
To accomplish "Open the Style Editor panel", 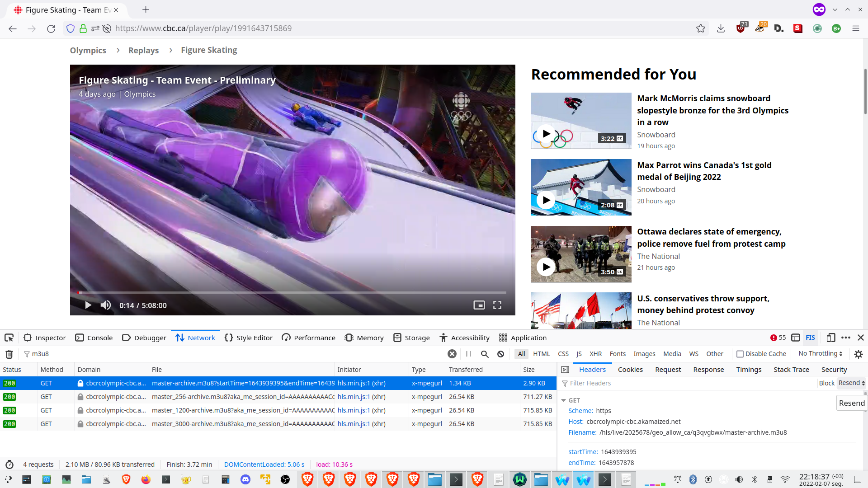I will (249, 338).
